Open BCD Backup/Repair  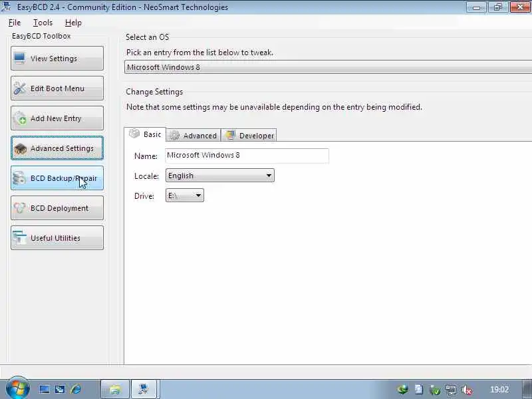(x=57, y=178)
